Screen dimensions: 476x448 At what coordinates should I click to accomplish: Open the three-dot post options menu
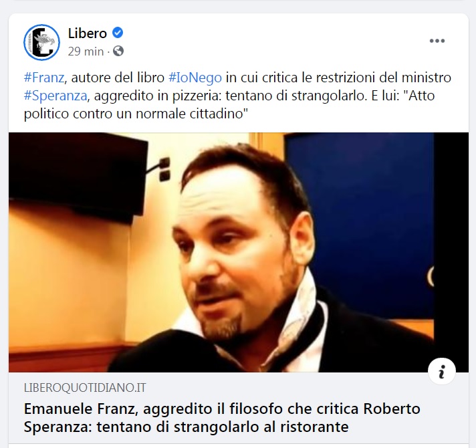click(437, 41)
